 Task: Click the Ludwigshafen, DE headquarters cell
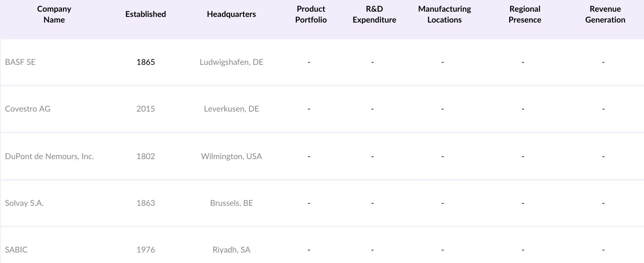pos(231,62)
